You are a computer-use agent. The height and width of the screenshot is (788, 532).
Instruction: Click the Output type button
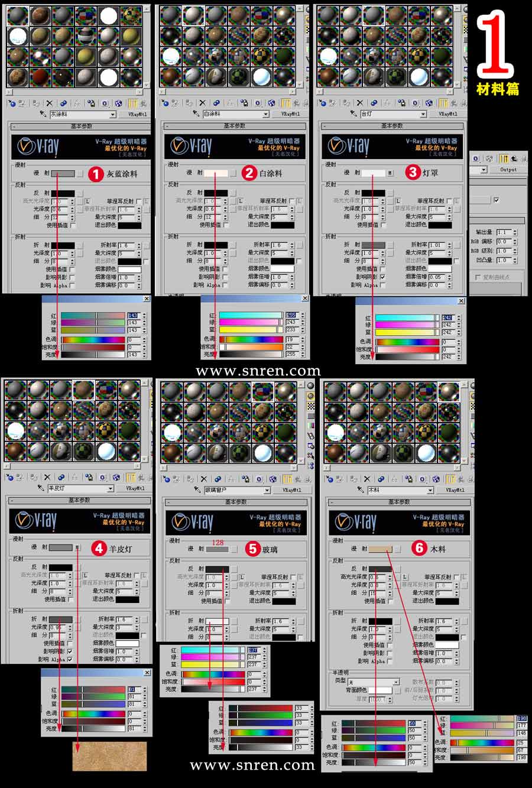click(x=508, y=170)
